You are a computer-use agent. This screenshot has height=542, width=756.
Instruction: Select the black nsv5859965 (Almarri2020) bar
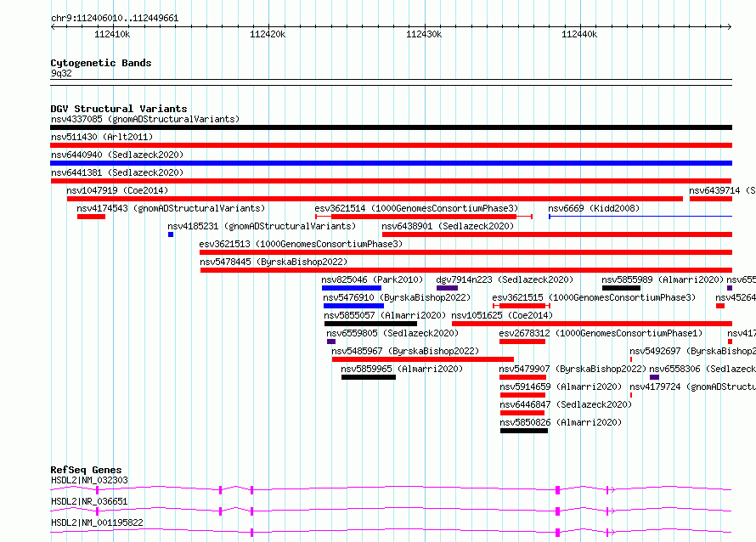point(369,377)
